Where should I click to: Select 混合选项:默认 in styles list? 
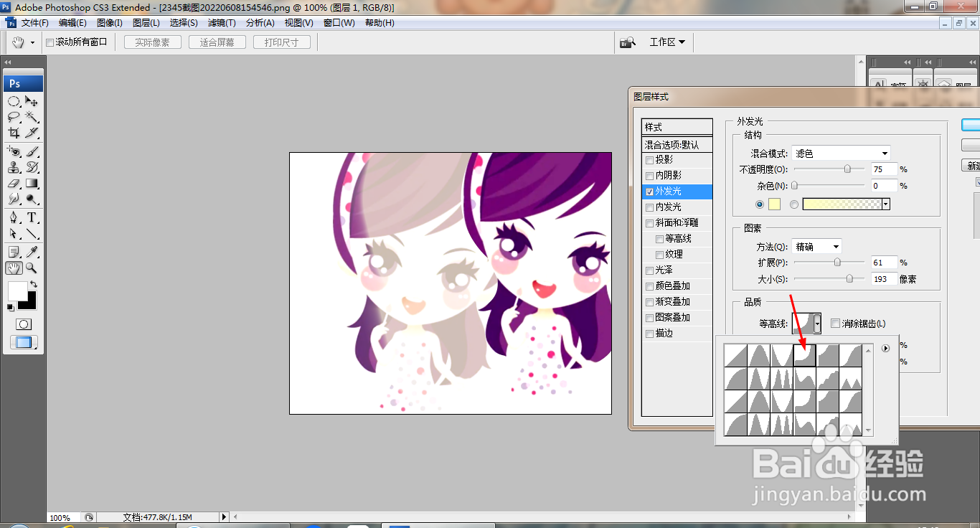[677, 145]
